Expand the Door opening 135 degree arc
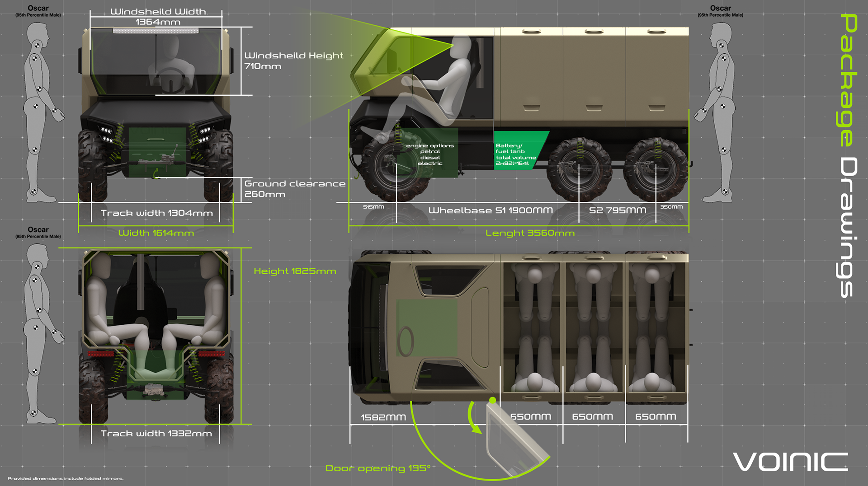Image resolution: width=868 pixels, height=486 pixels. (379, 468)
